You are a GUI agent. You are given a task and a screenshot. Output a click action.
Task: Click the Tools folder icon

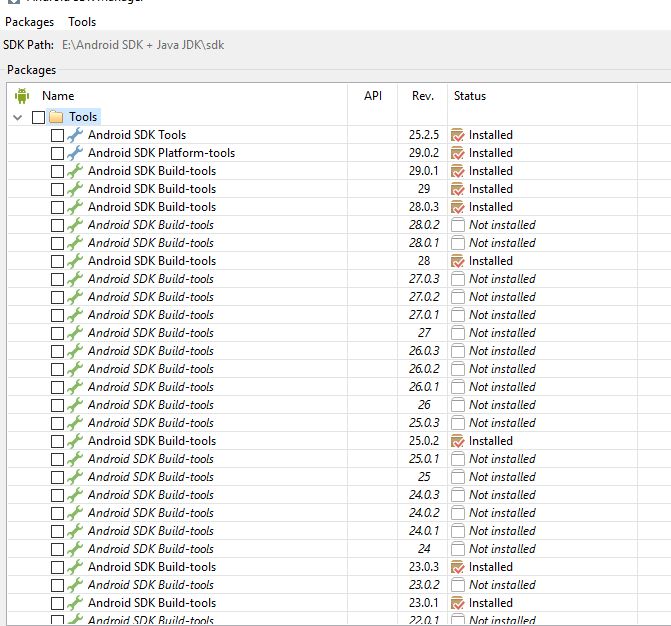click(x=56, y=117)
